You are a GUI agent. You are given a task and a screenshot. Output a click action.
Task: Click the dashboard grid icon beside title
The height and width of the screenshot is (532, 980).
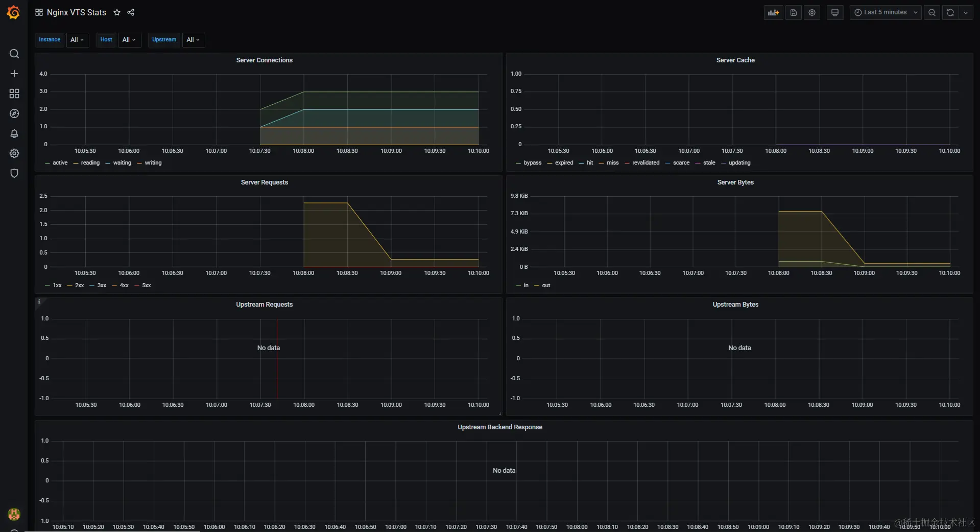[x=39, y=12]
